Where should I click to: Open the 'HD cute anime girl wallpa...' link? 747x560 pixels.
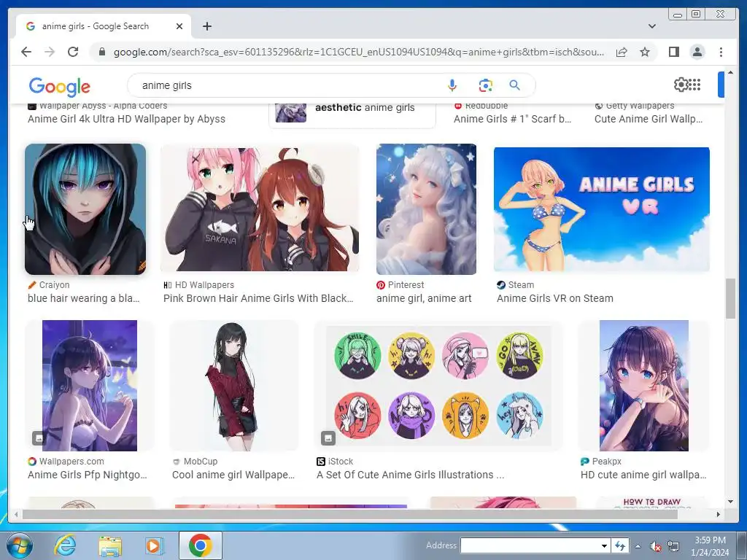click(643, 475)
